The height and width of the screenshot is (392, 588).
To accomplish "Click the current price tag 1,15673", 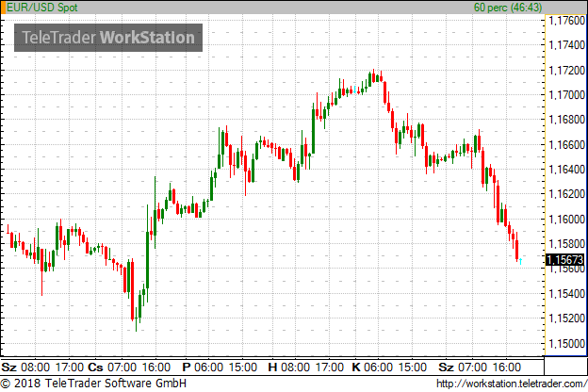I will pos(565,259).
